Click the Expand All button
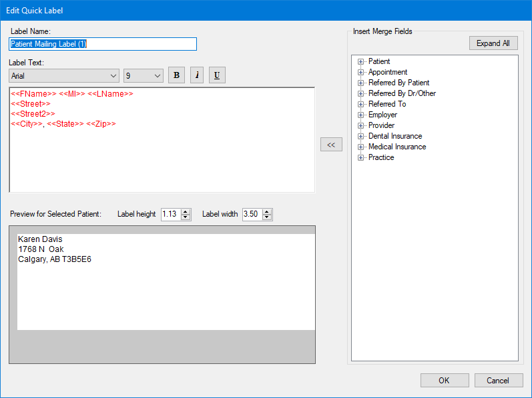The height and width of the screenshot is (398, 532). [493, 43]
